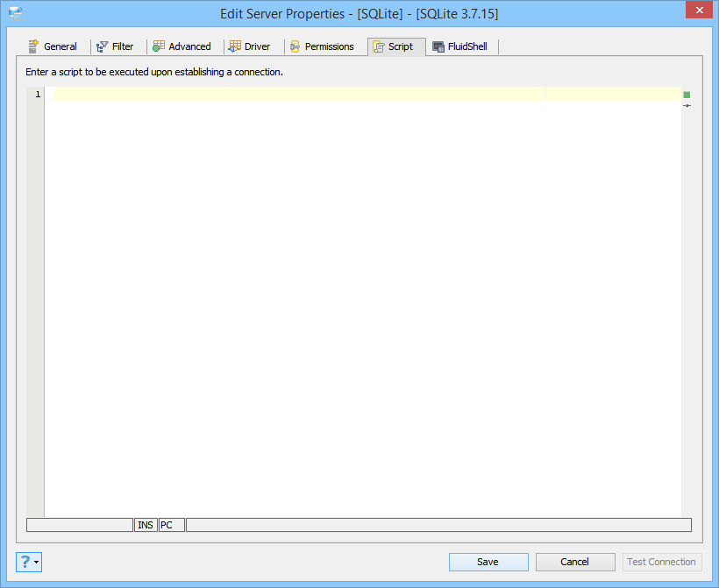Open the Permissions tab
Image resolution: width=719 pixels, height=588 pixels.
point(323,46)
